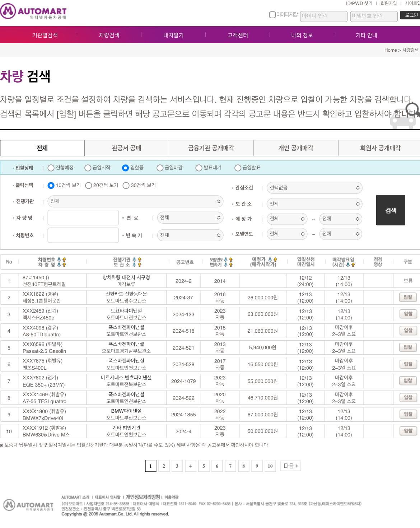Click the blue down-arrow sort beside 차량번호
The image size is (420, 528).
59,260
